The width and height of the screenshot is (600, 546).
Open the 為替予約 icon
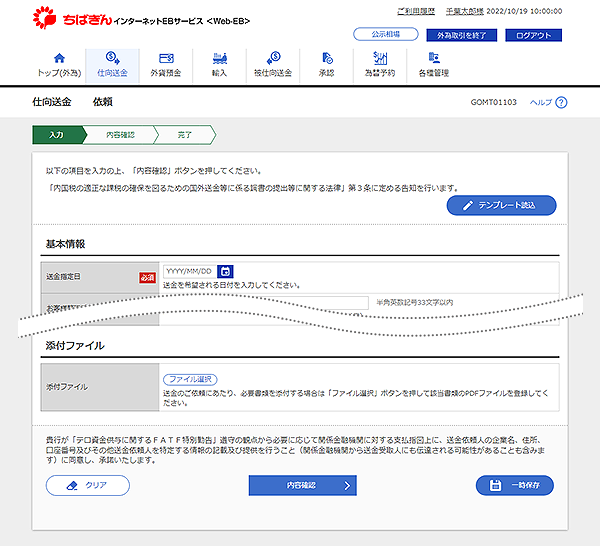tap(380, 58)
